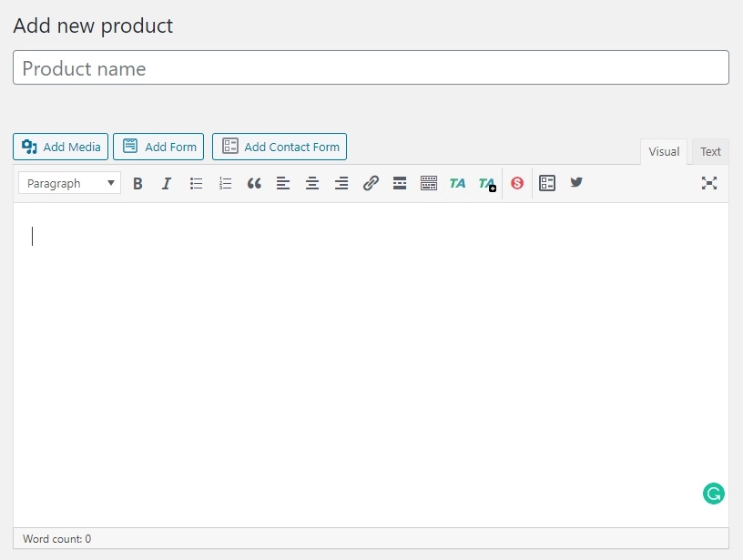Image resolution: width=743 pixels, height=560 pixels.
Task: Enter distraction-free writing mode
Action: point(709,182)
